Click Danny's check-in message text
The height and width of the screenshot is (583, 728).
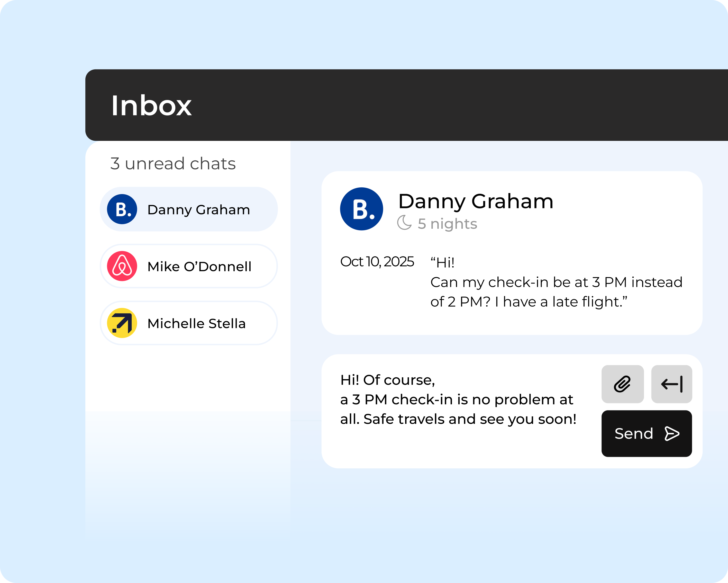[556, 282]
